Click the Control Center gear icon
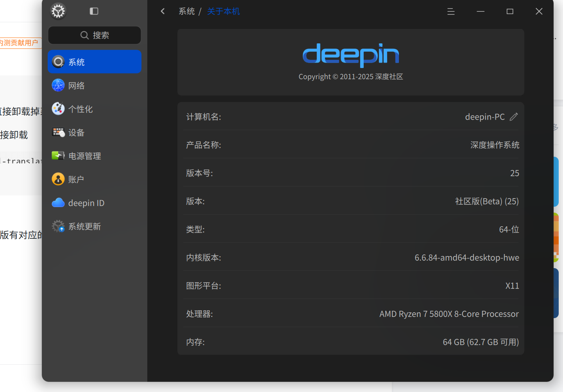Image resolution: width=563 pixels, height=392 pixels. pos(58,11)
